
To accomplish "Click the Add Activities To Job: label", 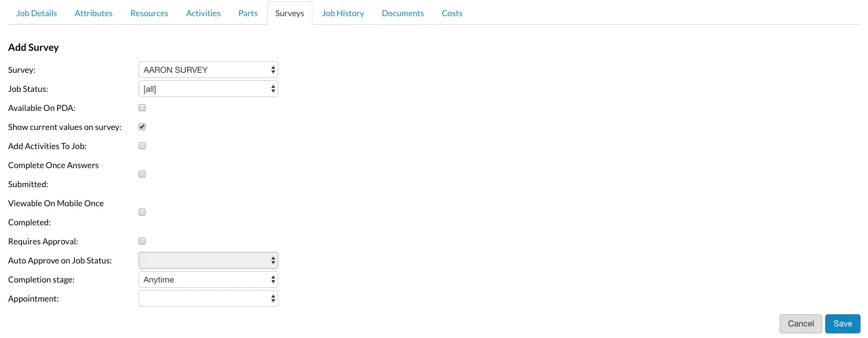I will click(47, 146).
